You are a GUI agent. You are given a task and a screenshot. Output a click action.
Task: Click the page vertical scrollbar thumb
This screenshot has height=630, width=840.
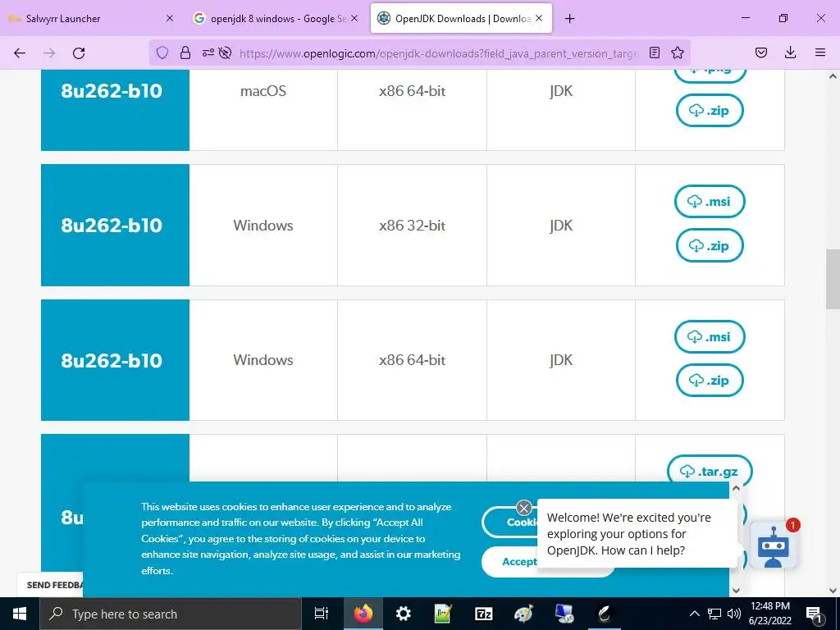tap(833, 279)
